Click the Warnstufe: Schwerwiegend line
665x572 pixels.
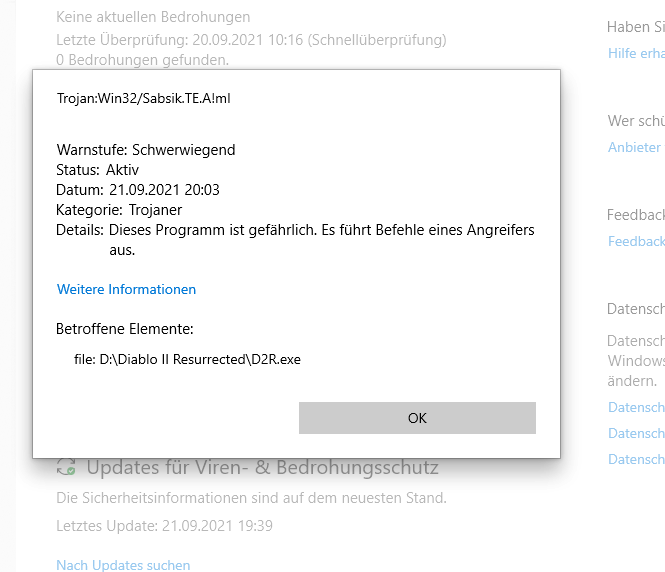point(146,150)
